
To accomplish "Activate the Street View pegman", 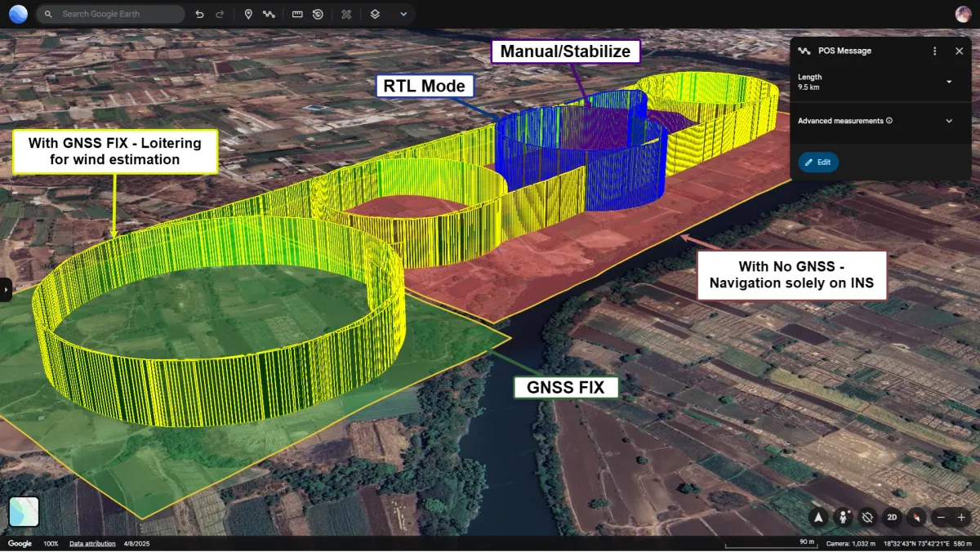I will pyautogui.click(x=843, y=517).
